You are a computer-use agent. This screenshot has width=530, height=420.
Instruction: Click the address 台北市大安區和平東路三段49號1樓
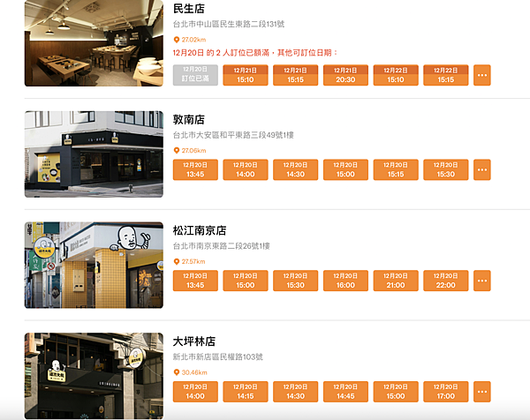(x=233, y=135)
